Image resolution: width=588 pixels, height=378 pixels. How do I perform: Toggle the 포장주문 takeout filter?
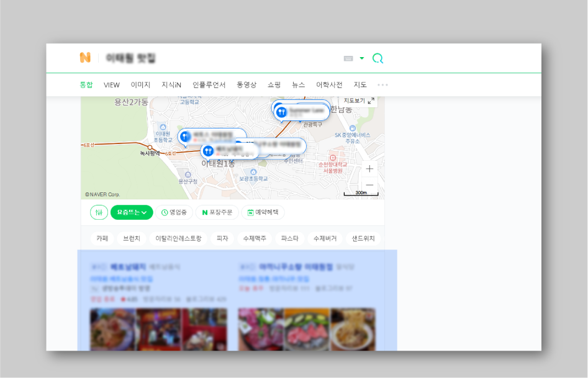click(x=217, y=212)
